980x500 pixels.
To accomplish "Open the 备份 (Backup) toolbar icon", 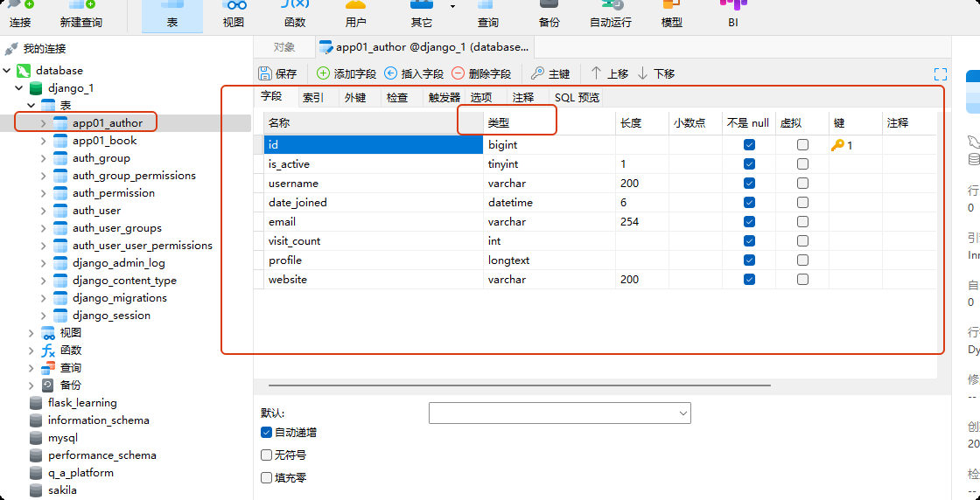I will pyautogui.click(x=549, y=15).
